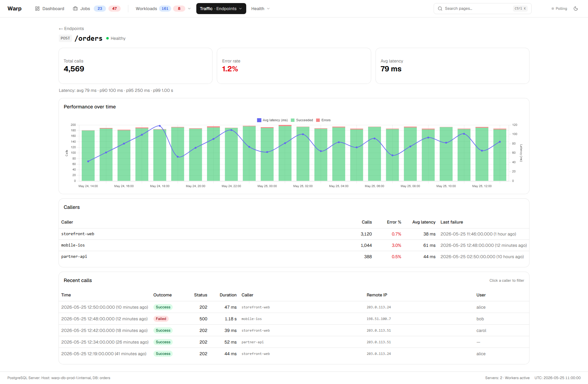588x384 pixels.
Task: Toggle the Succeeded legend series
Action: (302, 120)
